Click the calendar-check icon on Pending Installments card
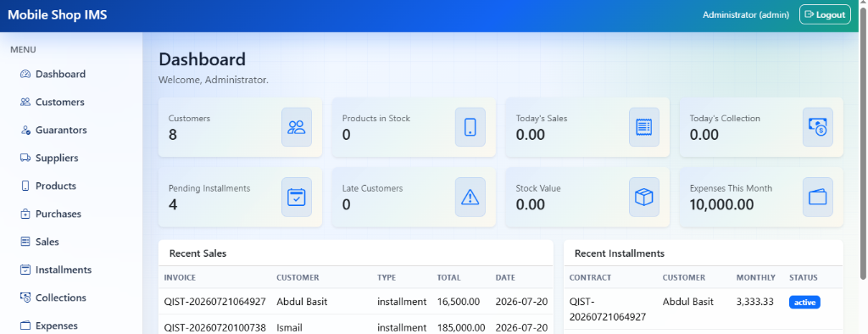The image size is (868, 334). pyautogui.click(x=297, y=198)
